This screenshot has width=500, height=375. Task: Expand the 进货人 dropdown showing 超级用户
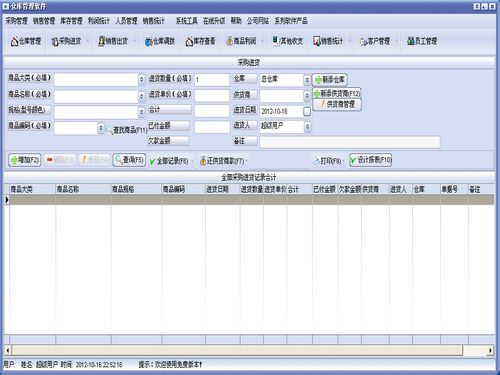(307, 127)
